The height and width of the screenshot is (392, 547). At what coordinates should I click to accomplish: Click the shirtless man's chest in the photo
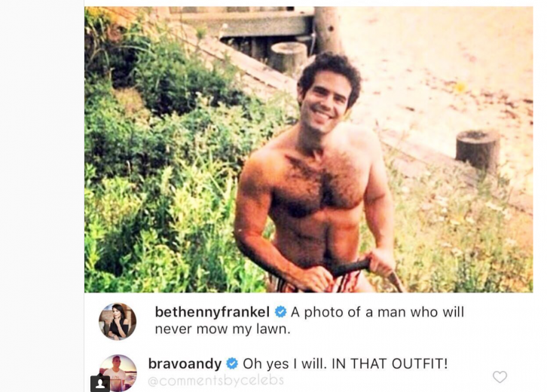[319, 185]
